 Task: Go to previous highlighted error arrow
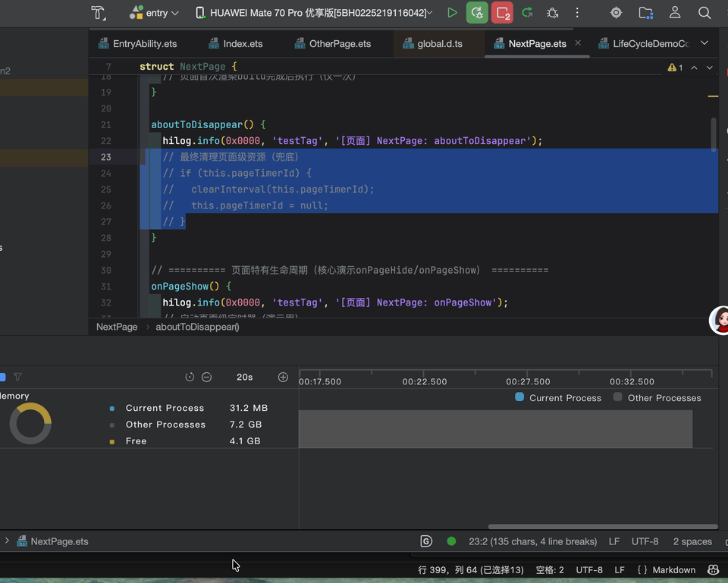tap(694, 67)
